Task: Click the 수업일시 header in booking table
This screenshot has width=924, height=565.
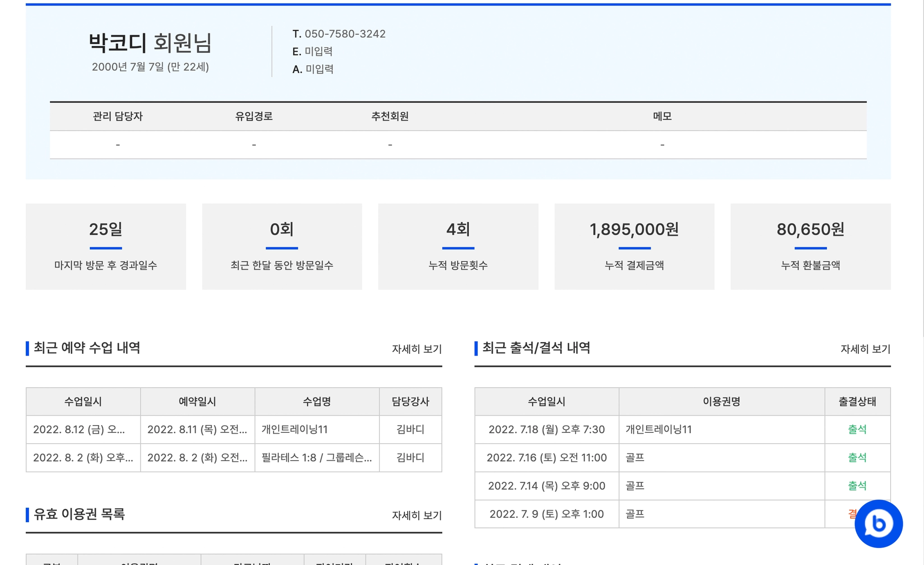Action: pos(83,401)
